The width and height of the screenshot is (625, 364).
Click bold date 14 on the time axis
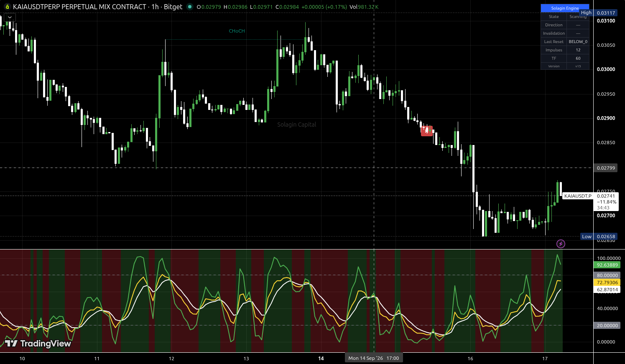(321, 359)
